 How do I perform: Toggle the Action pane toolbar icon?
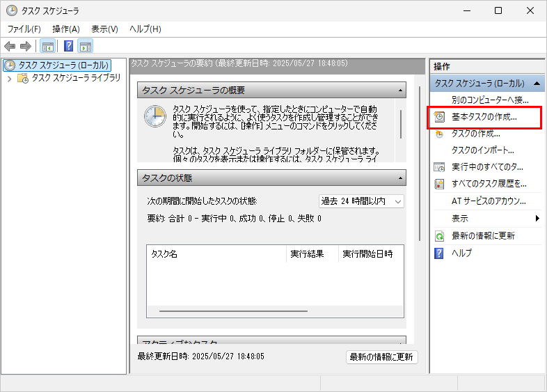coord(86,47)
